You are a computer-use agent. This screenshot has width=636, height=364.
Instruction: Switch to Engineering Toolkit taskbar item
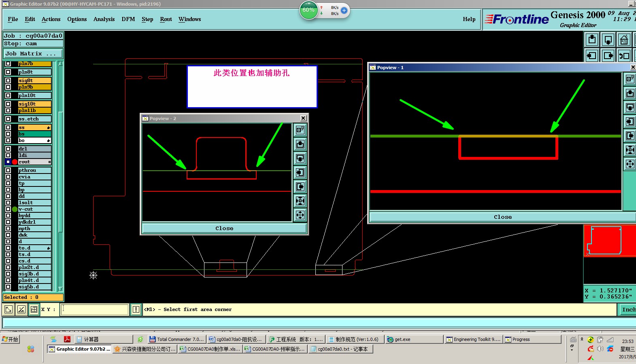tap(473, 339)
